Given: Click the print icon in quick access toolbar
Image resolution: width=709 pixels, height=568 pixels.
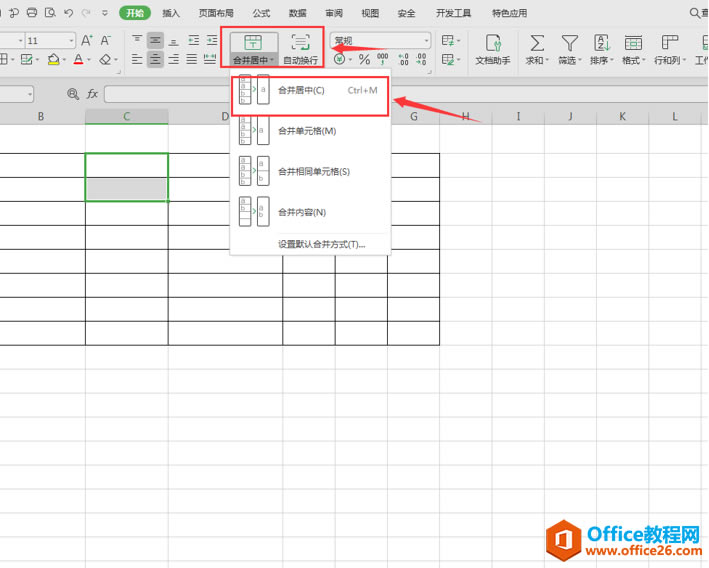Looking at the screenshot, I should click(x=32, y=13).
